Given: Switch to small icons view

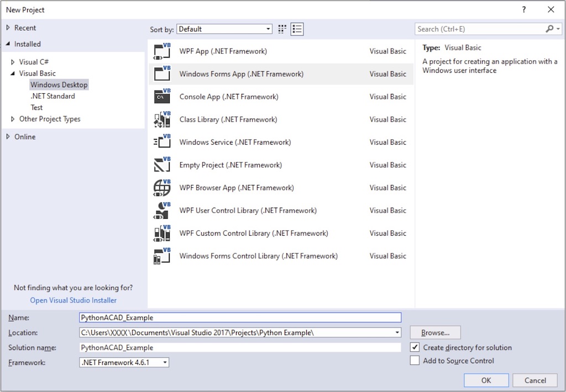Looking at the screenshot, I should click(282, 29).
